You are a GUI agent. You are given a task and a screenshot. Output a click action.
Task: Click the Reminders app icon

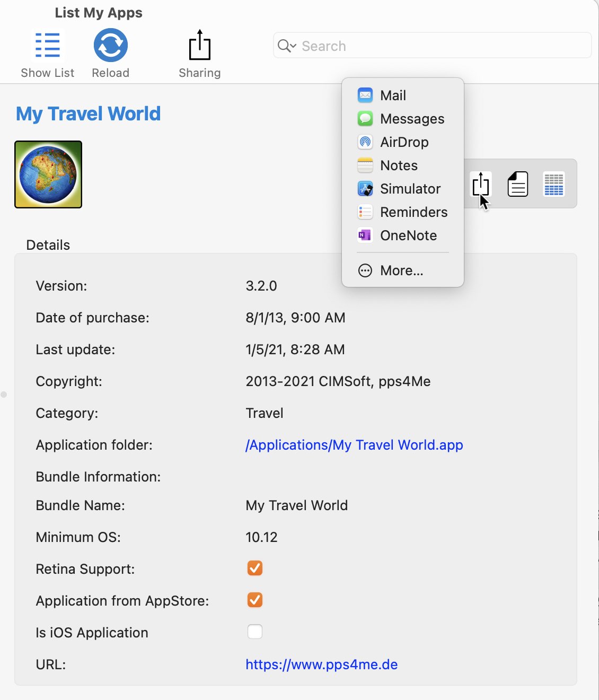click(365, 212)
